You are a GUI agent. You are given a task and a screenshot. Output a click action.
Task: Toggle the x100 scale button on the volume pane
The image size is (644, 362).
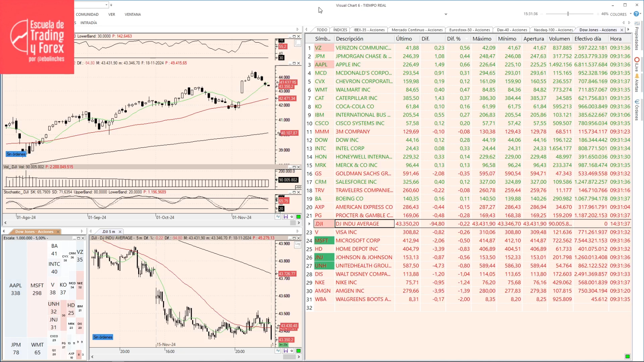click(298, 187)
